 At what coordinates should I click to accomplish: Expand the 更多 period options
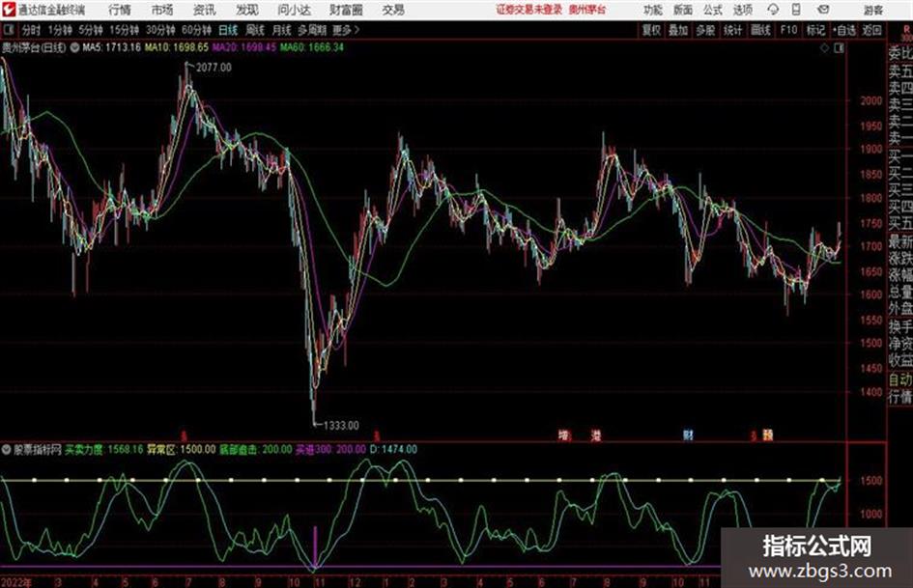click(x=346, y=30)
